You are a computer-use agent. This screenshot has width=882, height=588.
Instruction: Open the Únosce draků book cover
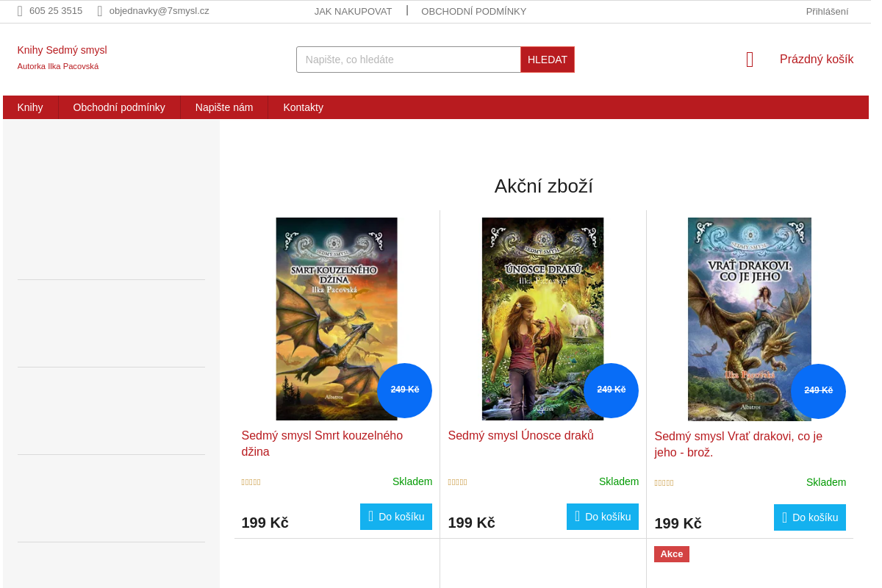coord(543,319)
